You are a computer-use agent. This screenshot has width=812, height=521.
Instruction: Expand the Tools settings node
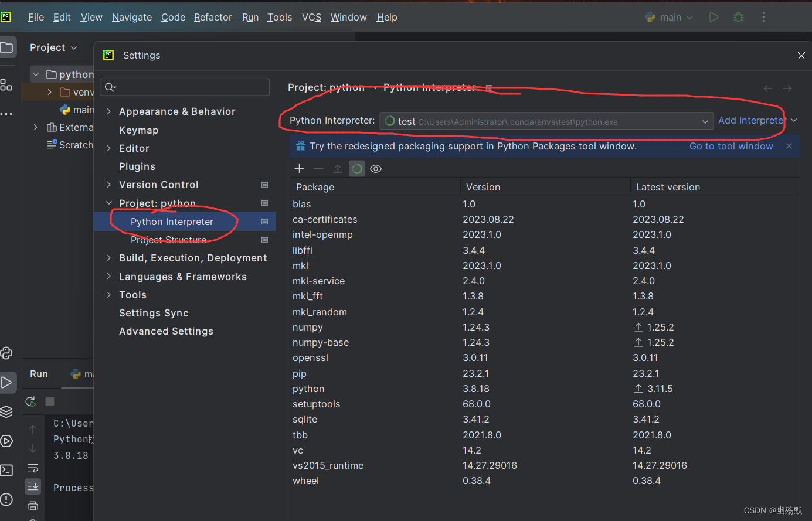(x=109, y=295)
